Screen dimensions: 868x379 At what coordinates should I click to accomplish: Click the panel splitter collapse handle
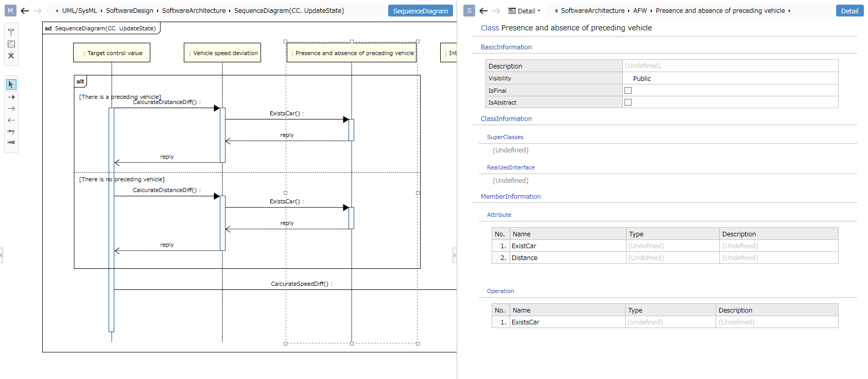[x=455, y=255]
